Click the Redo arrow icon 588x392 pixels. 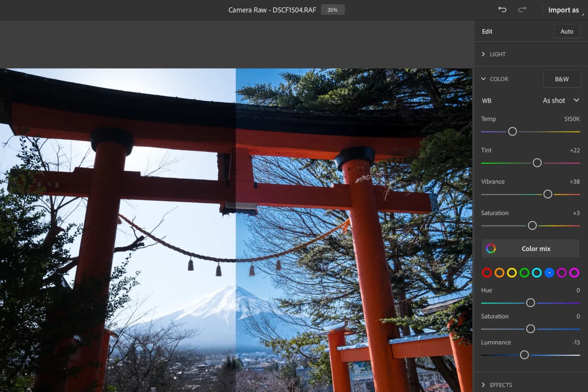[522, 10]
